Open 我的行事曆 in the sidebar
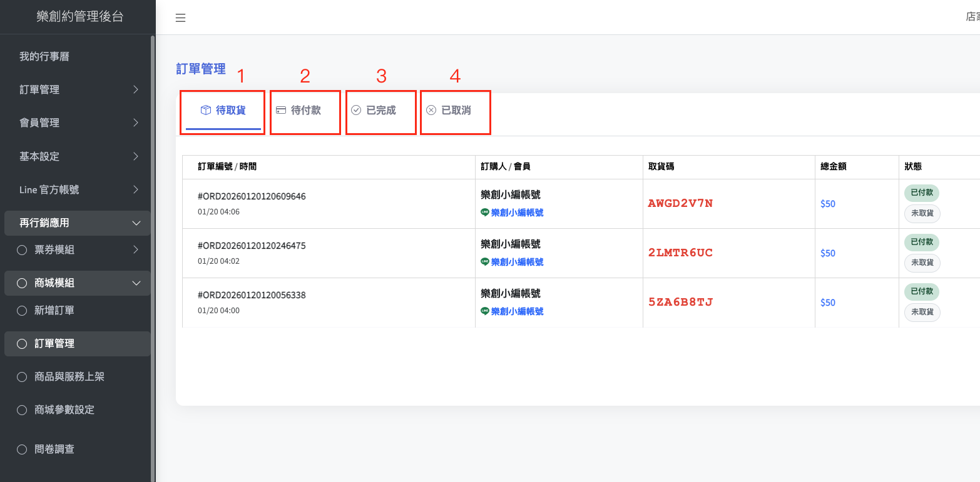 (x=44, y=57)
